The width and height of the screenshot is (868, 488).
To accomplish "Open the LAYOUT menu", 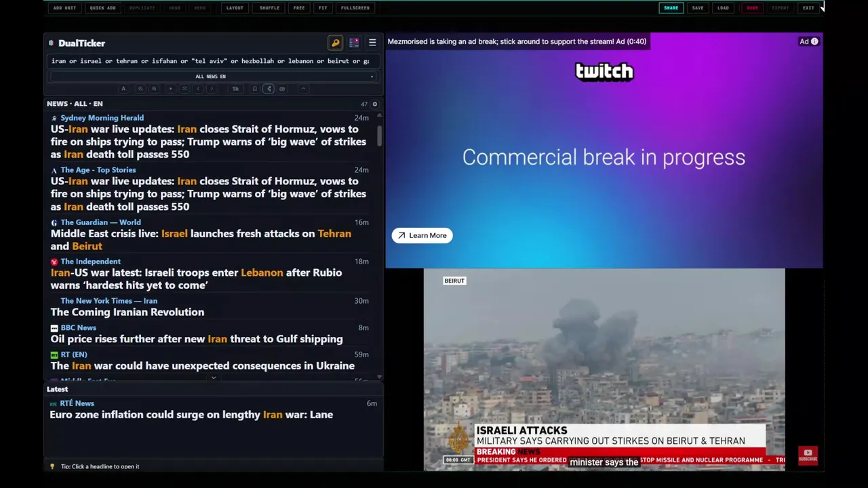I will point(235,8).
